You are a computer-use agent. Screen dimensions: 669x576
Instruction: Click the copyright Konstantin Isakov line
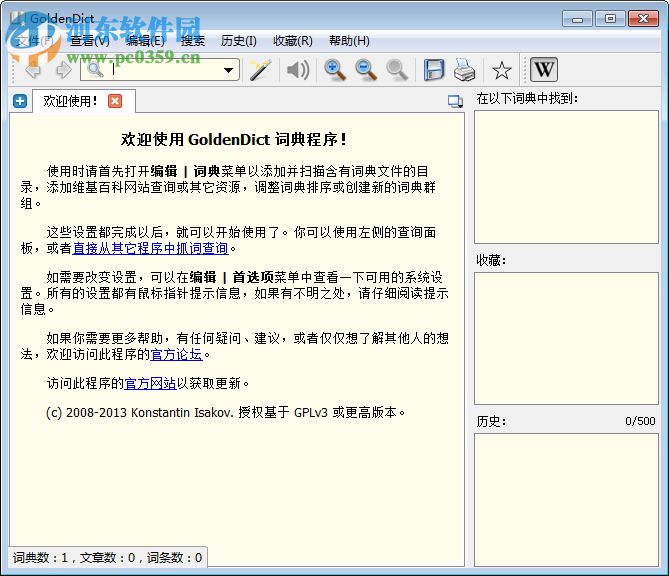click(x=226, y=413)
